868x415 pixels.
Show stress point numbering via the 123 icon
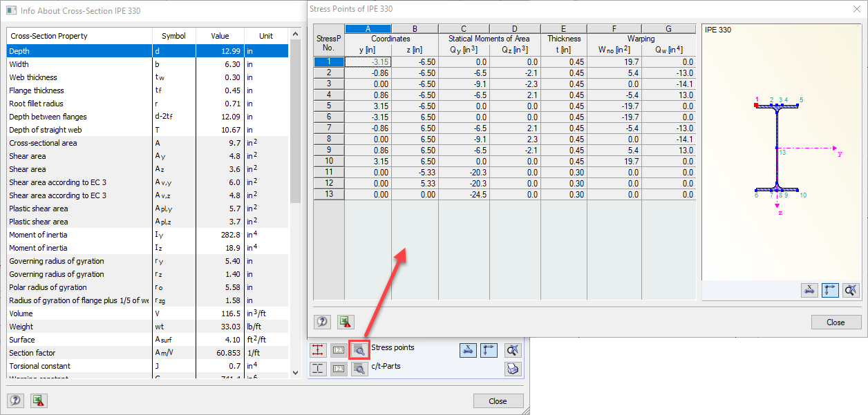339,350
